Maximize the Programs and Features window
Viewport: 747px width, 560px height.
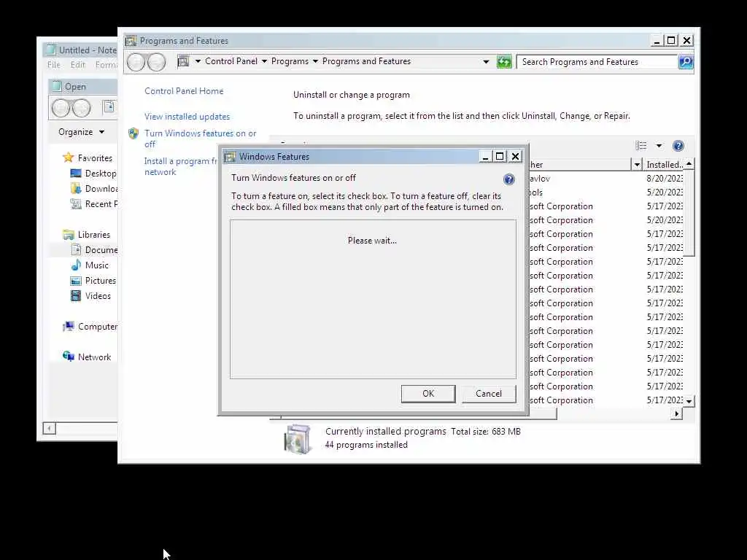[671, 41]
